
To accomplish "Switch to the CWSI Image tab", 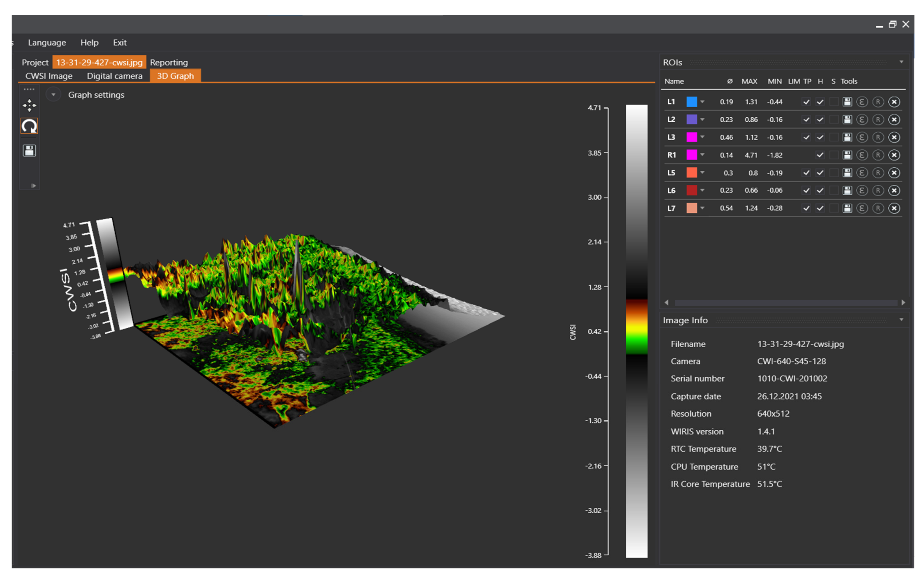I will tap(49, 76).
